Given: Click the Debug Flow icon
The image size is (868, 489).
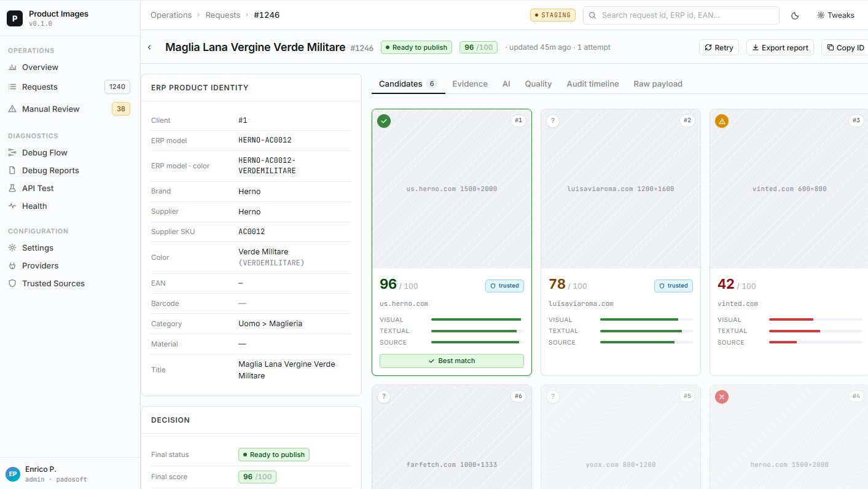Looking at the screenshot, I should coord(12,153).
